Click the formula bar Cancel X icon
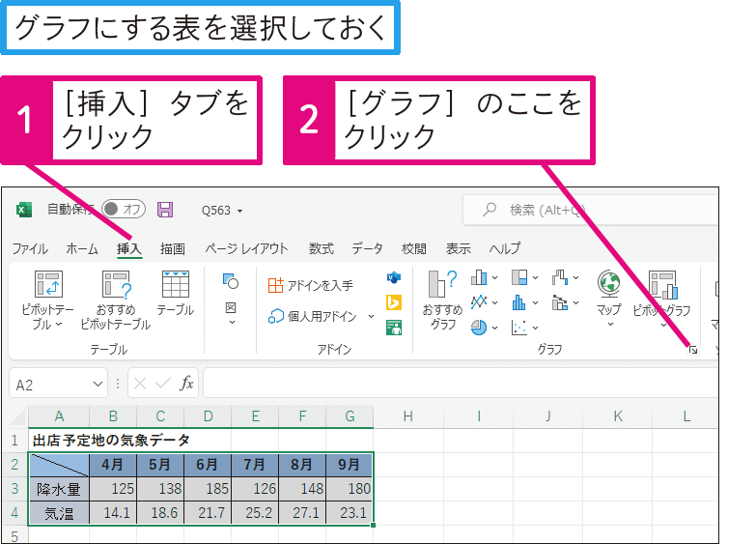 tap(140, 384)
